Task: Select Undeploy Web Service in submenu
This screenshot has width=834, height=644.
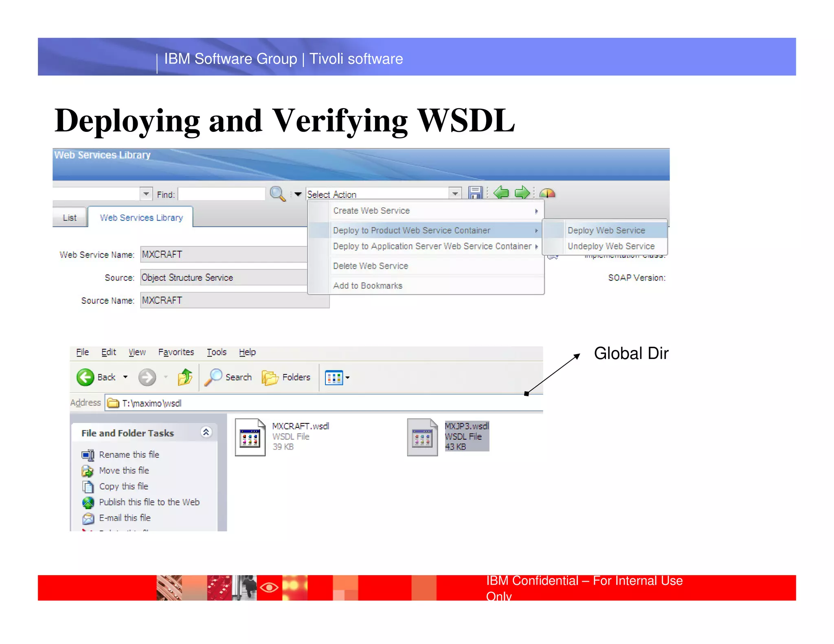Action: coord(606,246)
